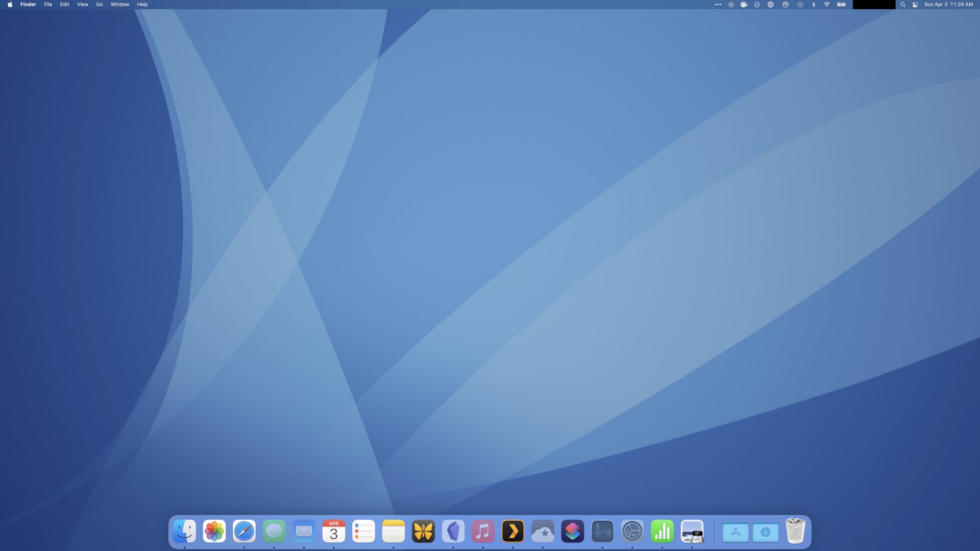Expand hidden menu bar items with ellipsis

tap(718, 4)
